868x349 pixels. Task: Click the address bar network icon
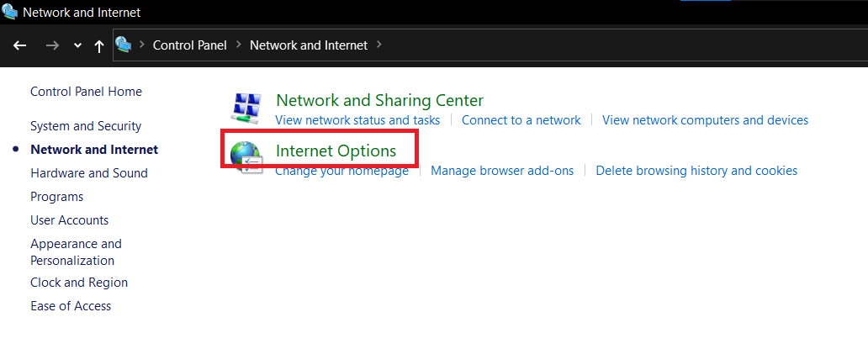click(124, 45)
